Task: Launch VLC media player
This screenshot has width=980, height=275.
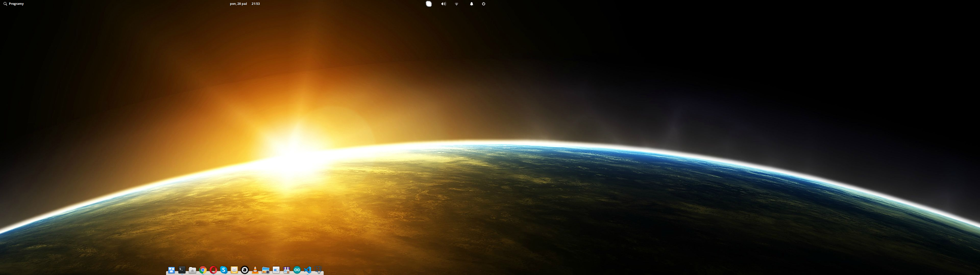Action: [255, 270]
